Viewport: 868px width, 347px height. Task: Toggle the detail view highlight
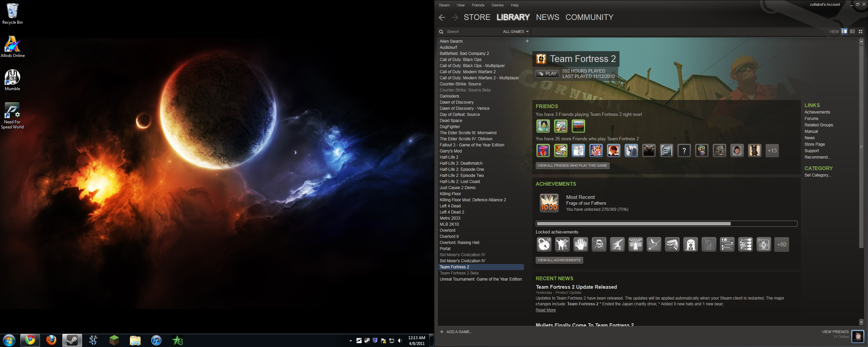[844, 31]
